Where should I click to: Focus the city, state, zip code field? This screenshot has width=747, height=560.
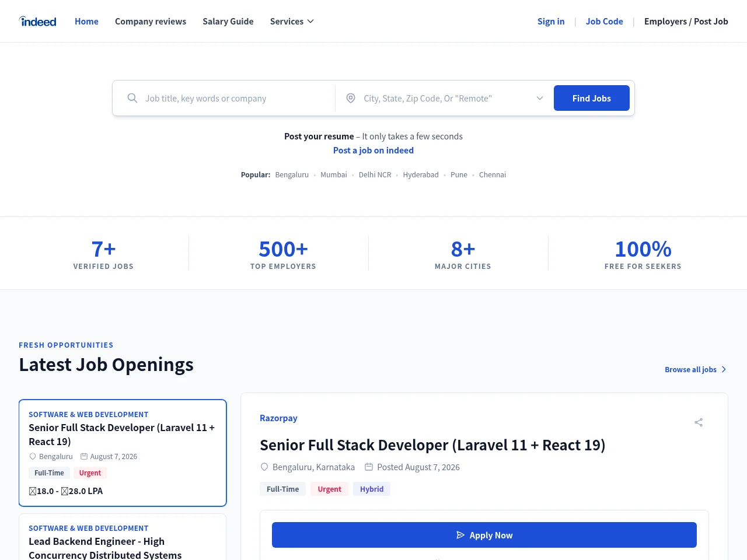click(445, 98)
